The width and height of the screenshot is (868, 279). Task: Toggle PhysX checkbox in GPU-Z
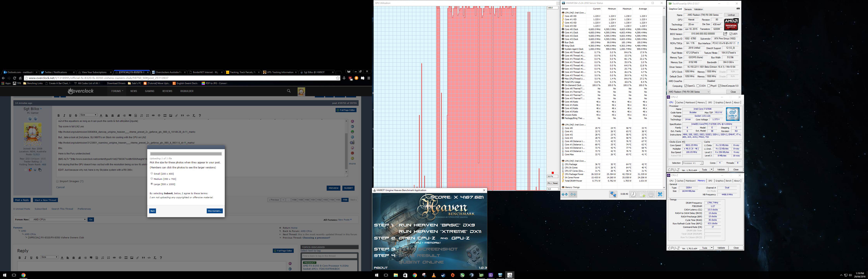point(709,86)
